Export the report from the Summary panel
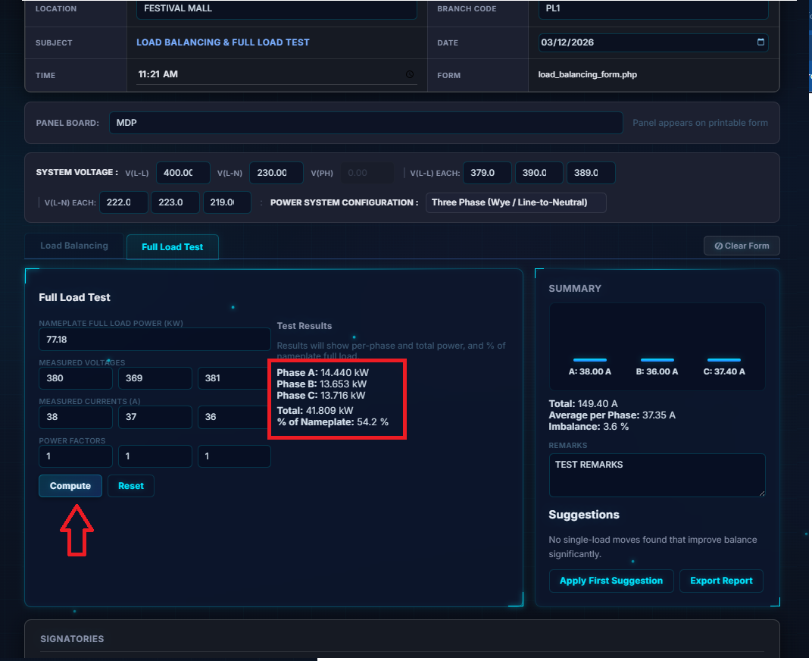This screenshot has width=812, height=661. [x=721, y=581]
